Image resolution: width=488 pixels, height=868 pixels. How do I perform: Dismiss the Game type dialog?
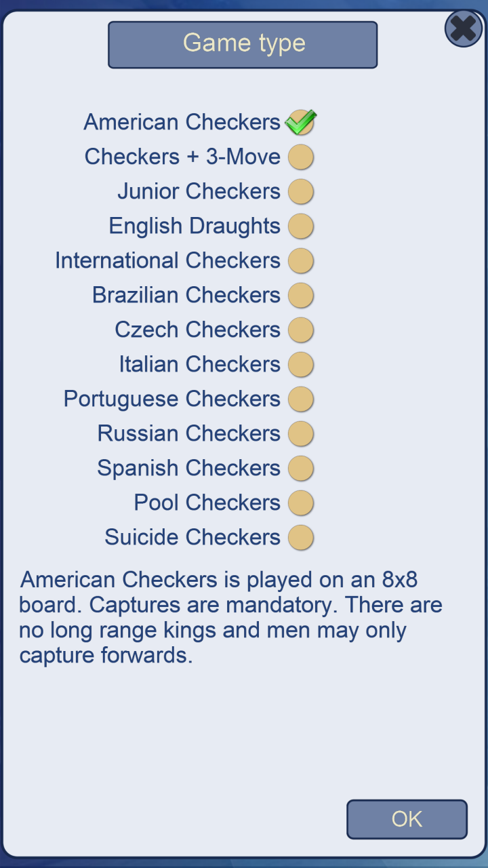coord(463,28)
